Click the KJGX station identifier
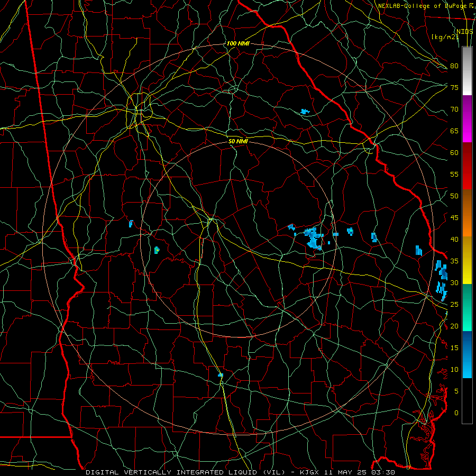Screen dimensions: 476x476 pos(310,472)
